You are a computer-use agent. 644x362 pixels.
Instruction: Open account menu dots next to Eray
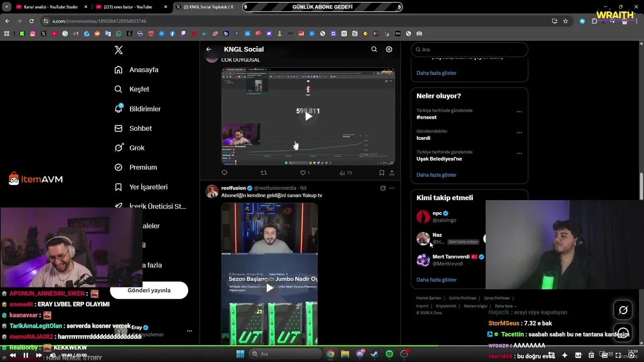(x=190, y=331)
